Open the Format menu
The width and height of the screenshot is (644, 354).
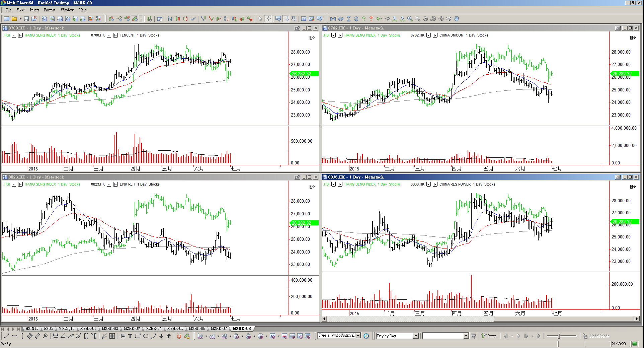(50, 10)
